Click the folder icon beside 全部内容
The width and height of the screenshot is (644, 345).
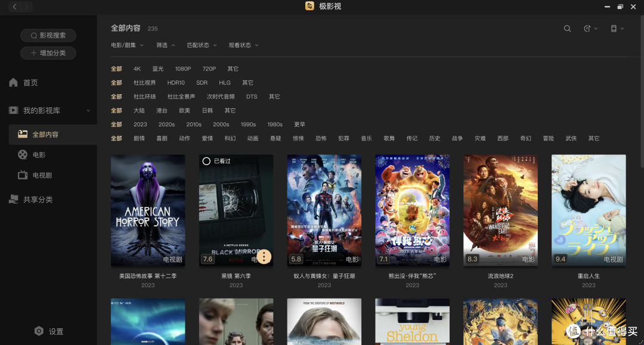coord(23,134)
